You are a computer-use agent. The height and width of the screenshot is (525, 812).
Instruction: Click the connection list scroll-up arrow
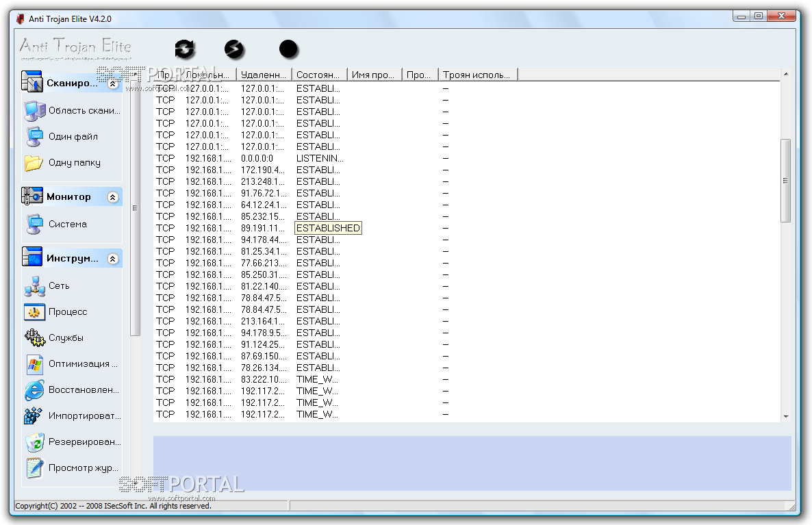(785, 74)
